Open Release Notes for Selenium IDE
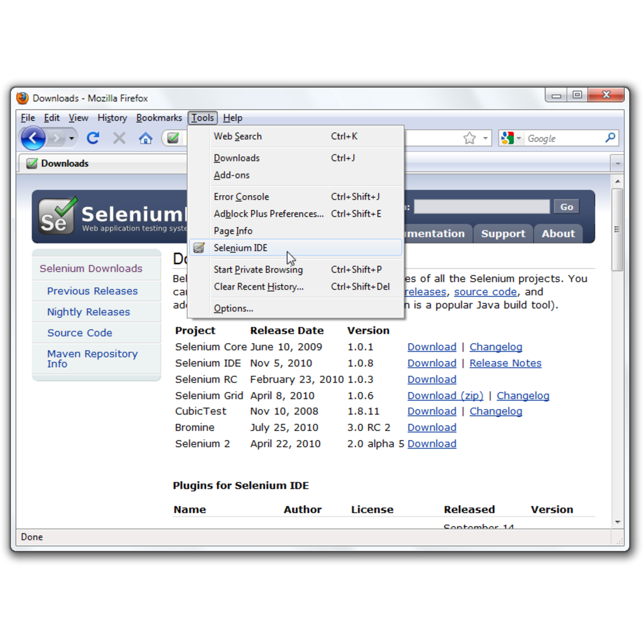 coord(505,363)
